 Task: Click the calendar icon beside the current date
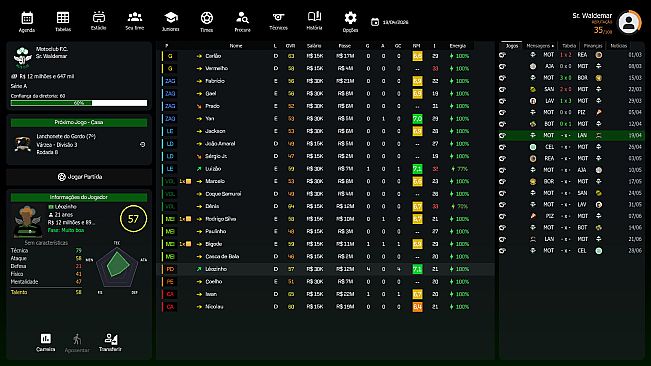tap(375, 22)
